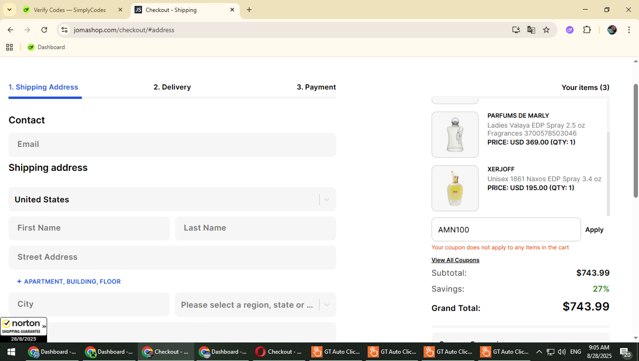Open site information icon in address bar

(64, 30)
